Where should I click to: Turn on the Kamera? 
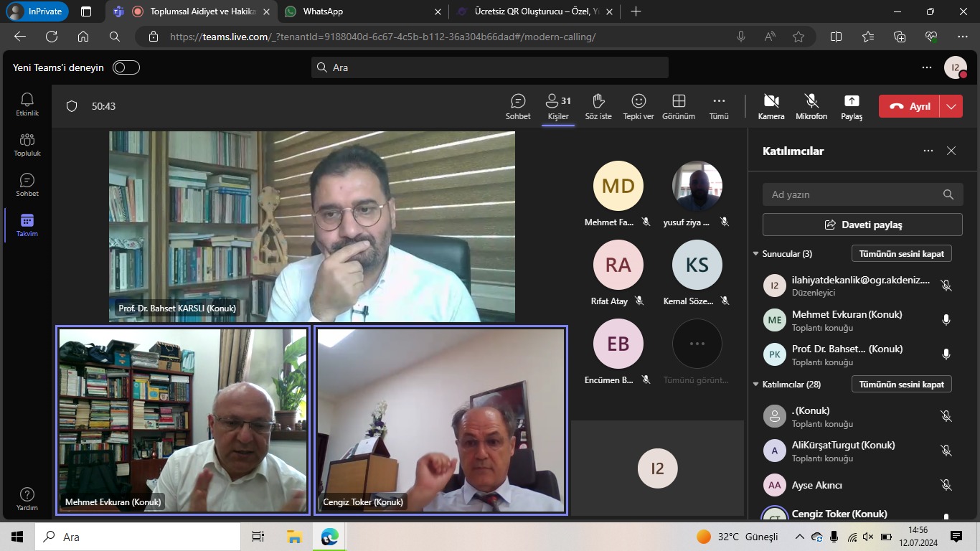[x=771, y=106]
